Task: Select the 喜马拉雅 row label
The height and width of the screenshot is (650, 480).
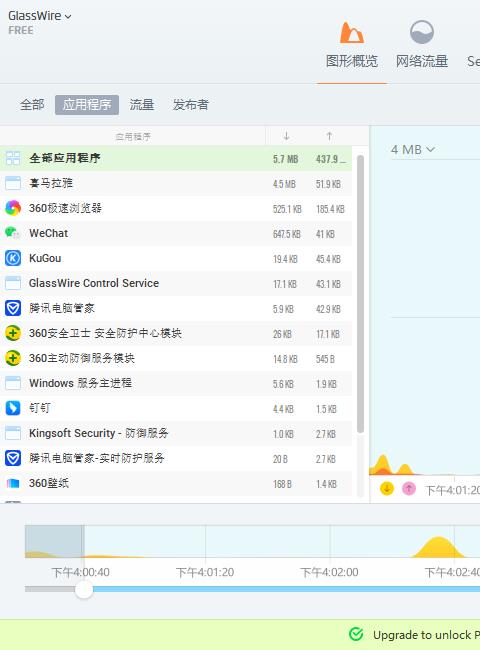Action: (x=51, y=183)
